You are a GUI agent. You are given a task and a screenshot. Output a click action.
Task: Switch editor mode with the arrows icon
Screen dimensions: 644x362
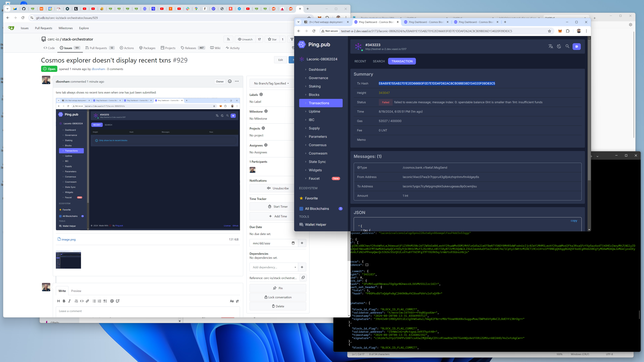(237, 301)
